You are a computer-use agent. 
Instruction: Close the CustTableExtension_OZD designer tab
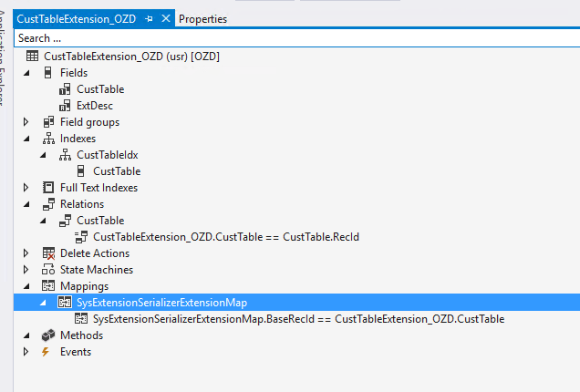coord(165,19)
